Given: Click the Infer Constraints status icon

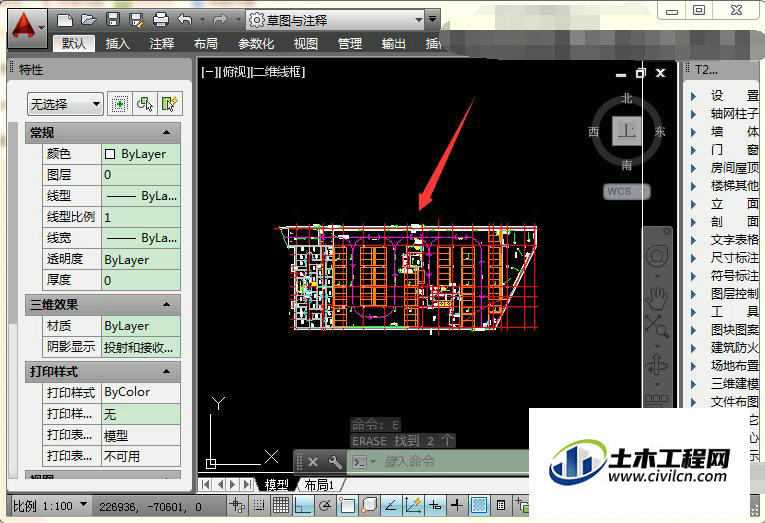Looking at the screenshot, I should [x=238, y=505].
